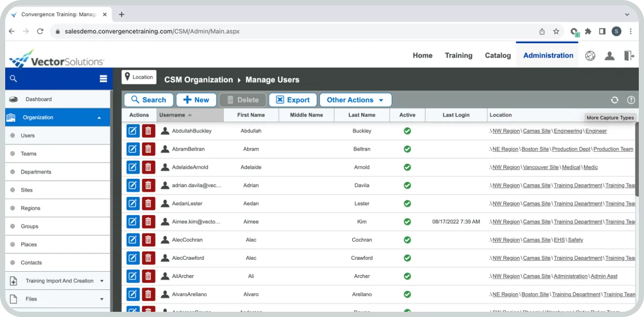The height and width of the screenshot is (317, 644).
Task: Toggle Active checkmark for AlecCochran row
Action: (x=407, y=240)
